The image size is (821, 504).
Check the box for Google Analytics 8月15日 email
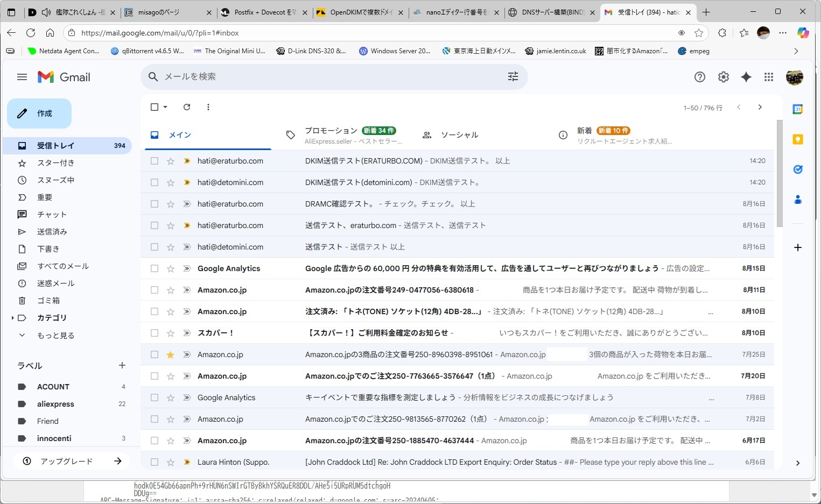click(x=155, y=268)
